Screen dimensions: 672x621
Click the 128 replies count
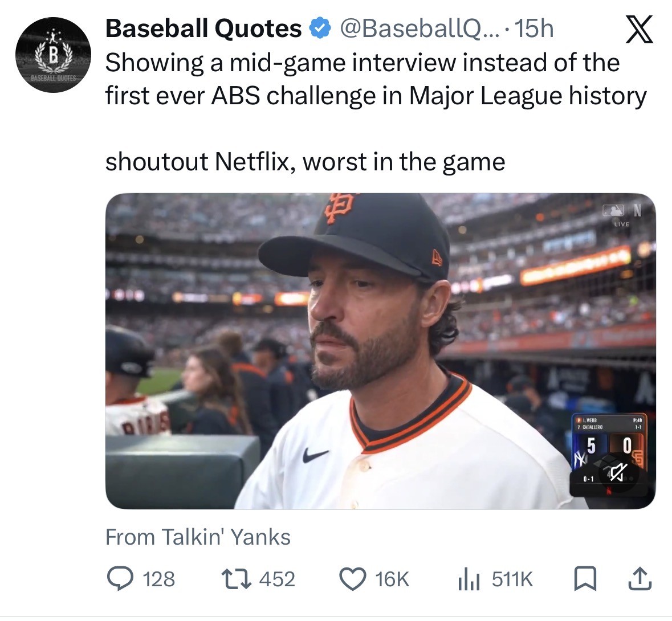pyautogui.click(x=158, y=579)
